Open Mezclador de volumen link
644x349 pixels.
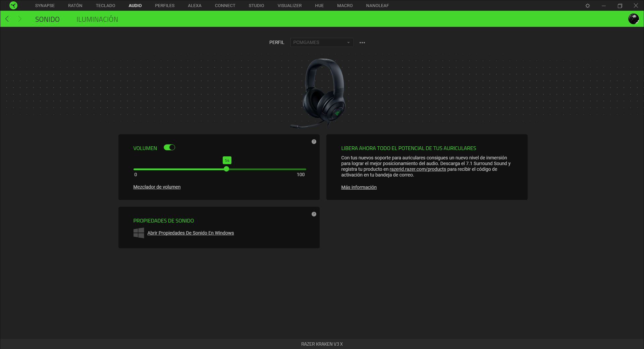click(x=157, y=187)
